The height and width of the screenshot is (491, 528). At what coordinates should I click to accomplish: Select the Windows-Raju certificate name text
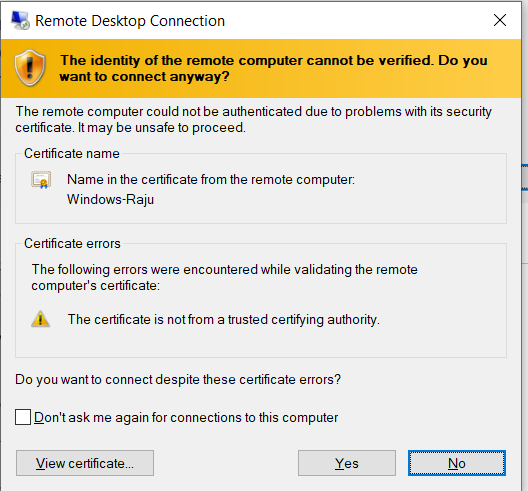coord(110,199)
